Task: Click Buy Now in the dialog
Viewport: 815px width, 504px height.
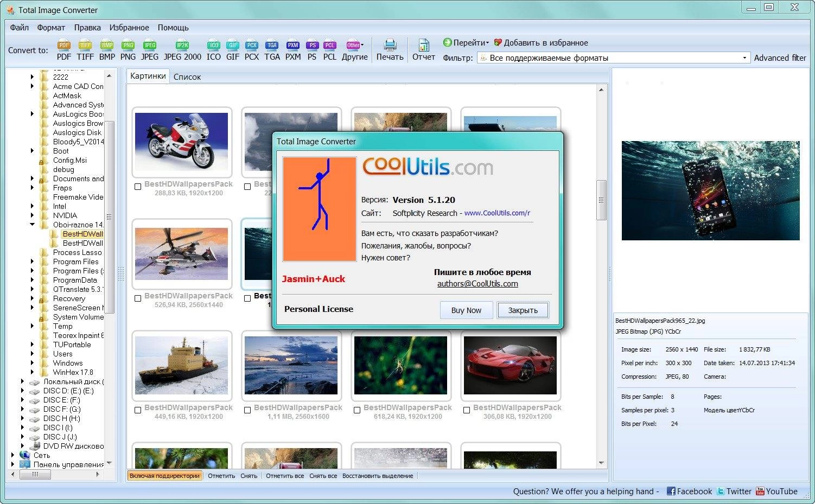Action: [466, 310]
